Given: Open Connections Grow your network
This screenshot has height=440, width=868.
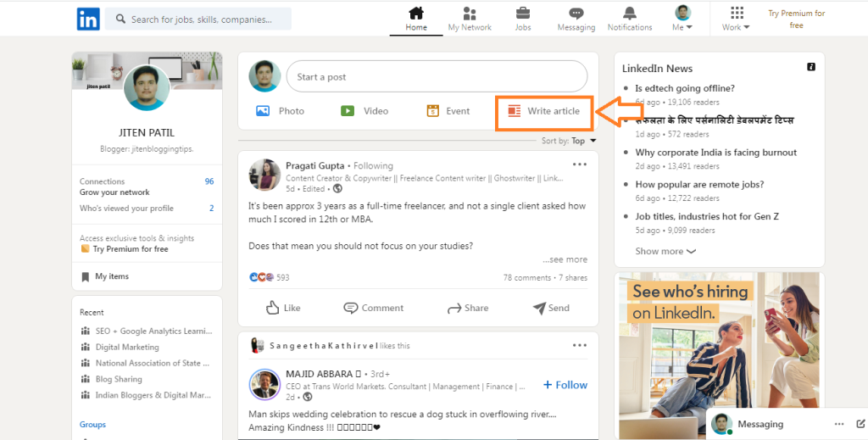Looking at the screenshot, I should [147, 187].
